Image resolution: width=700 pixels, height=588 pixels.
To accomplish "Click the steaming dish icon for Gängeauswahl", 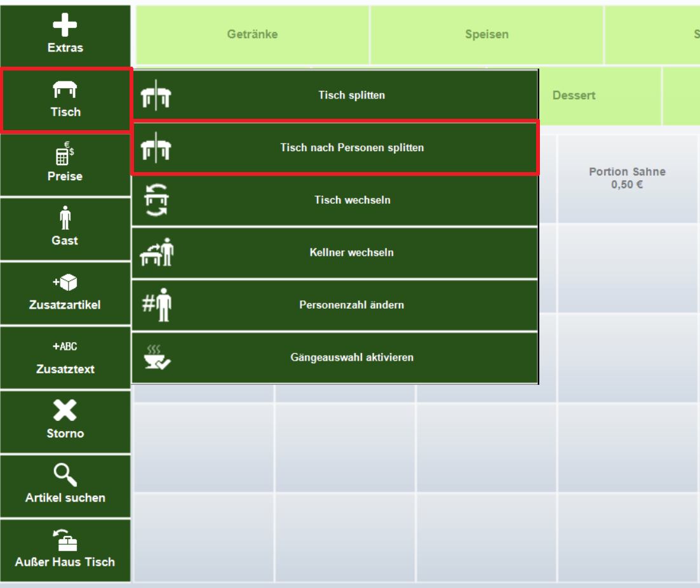I will pos(157,357).
